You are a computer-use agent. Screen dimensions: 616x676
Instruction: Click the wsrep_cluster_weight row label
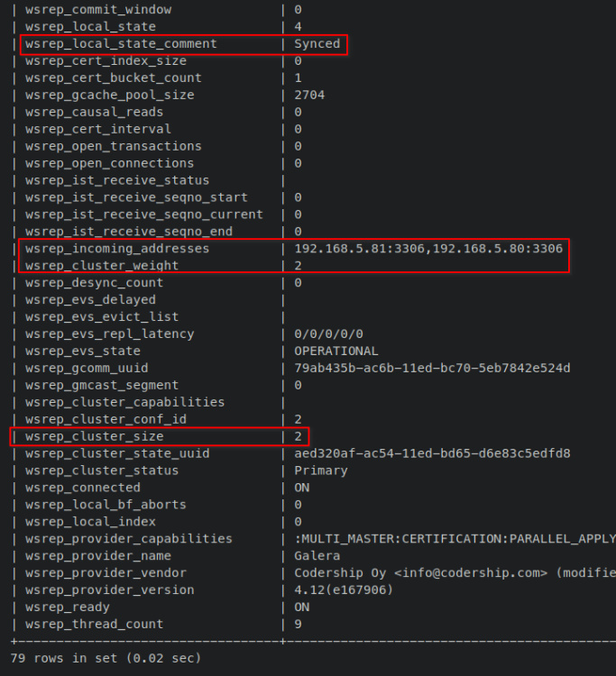pos(102,265)
